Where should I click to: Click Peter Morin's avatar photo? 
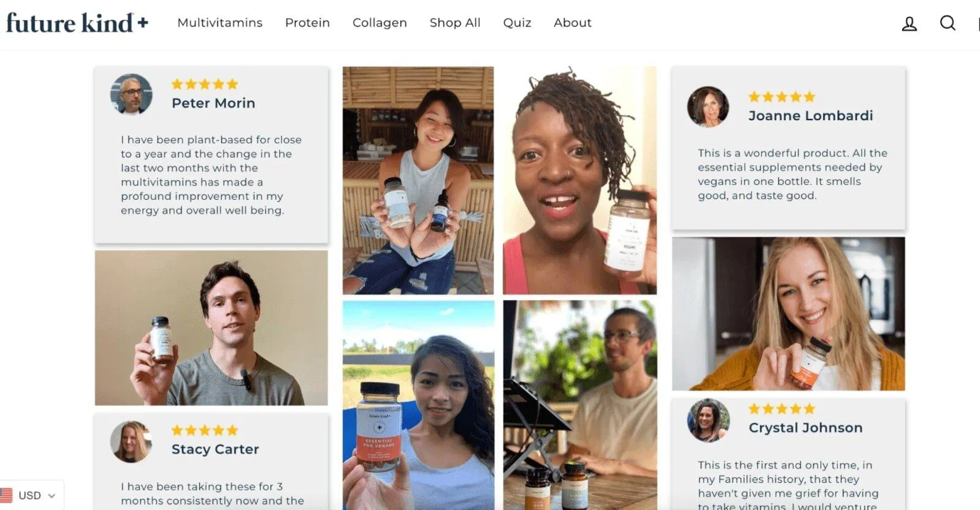coord(131,94)
